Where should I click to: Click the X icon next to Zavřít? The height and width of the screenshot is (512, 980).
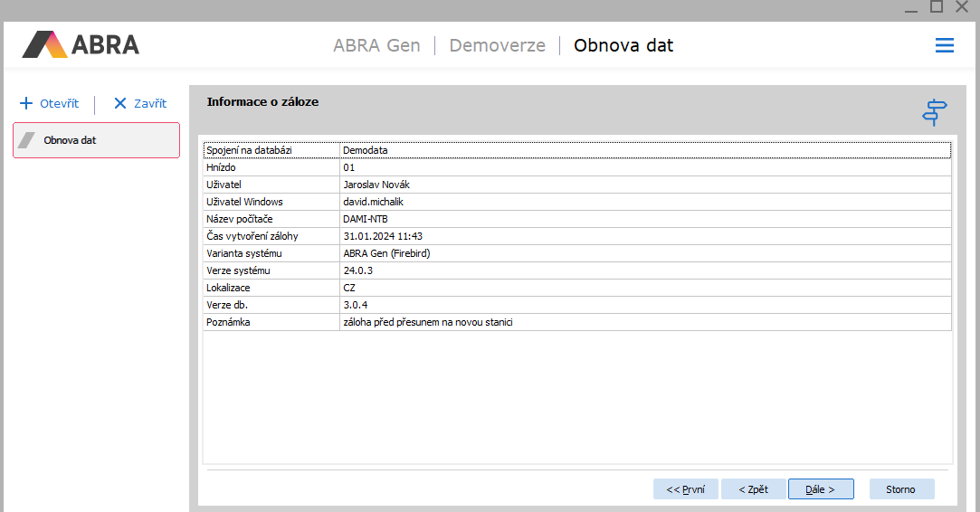(120, 103)
